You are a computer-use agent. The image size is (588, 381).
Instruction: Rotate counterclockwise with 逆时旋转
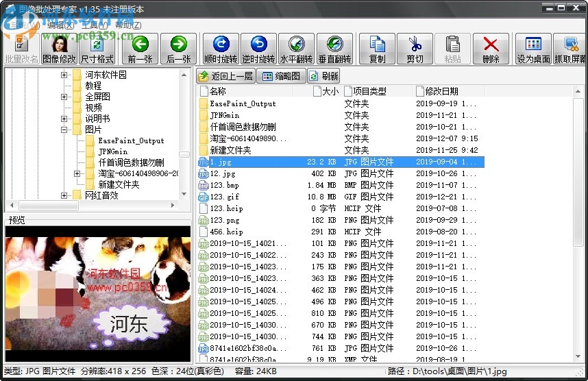(x=259, y=49)
